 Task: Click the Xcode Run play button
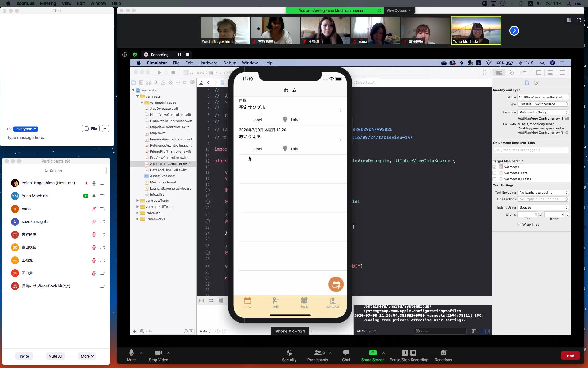click(x=159, y=72)
